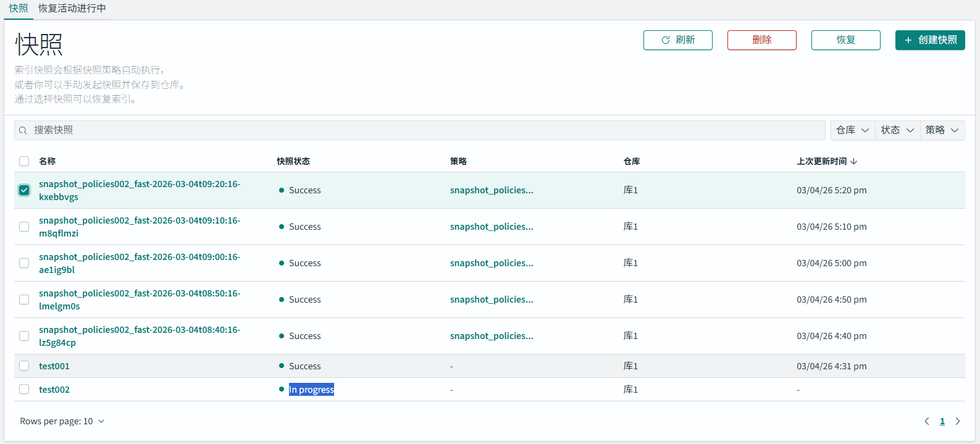The height and width of the screenshot is (444, 980).
Task: Go to the next page arrow
Action: click(958, 421)
